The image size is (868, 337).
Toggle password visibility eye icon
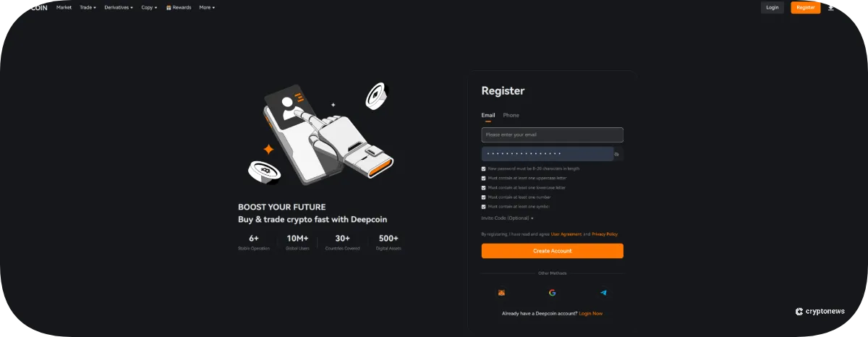617,154
